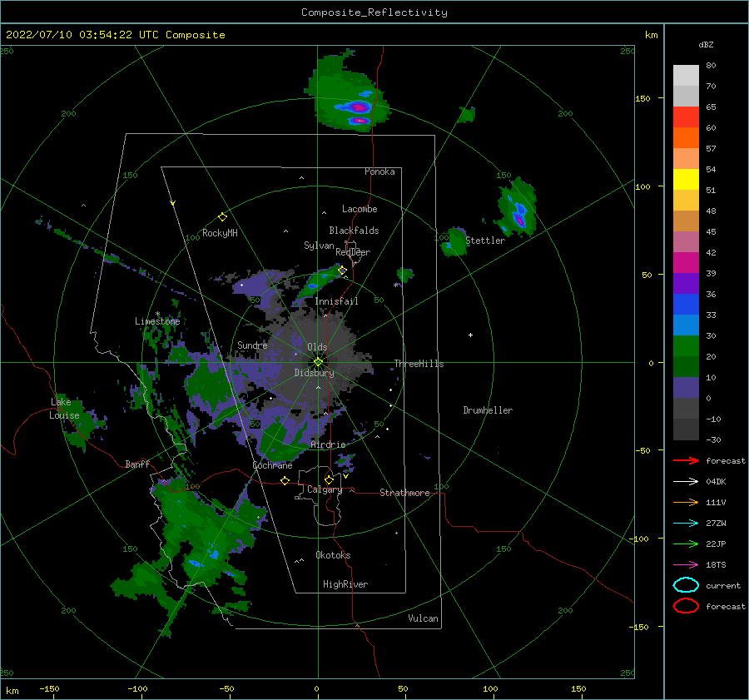Screen dimensions: 749x700
Task: Click the Cochrane town label
Action: point(272,465)
